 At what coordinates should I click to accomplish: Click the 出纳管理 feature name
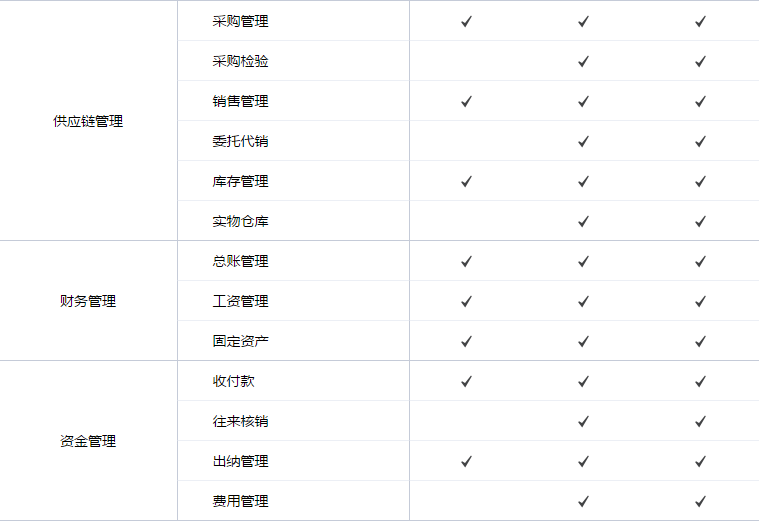tap(240, 461)
